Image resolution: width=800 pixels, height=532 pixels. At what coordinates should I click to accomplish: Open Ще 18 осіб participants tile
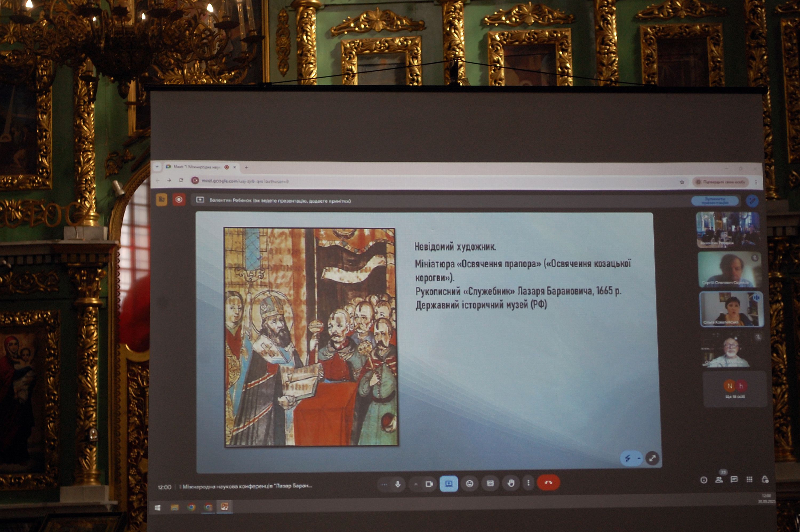pyautogui.click(x=735, y=389)
